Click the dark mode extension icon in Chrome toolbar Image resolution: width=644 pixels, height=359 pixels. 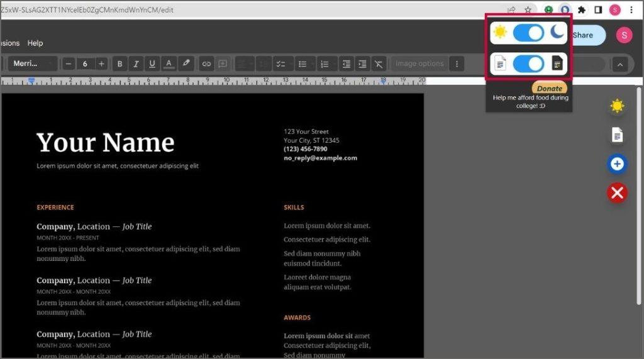tap(565, 10)
